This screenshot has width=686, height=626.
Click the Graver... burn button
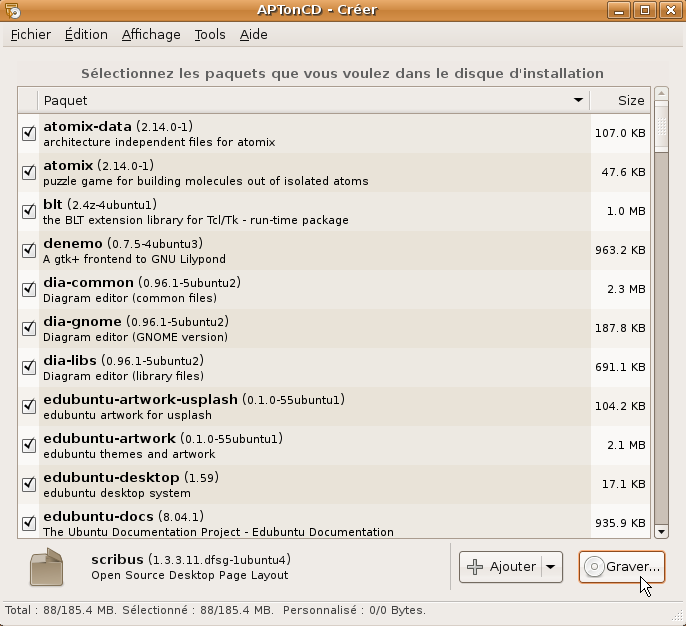coord(622,567)
